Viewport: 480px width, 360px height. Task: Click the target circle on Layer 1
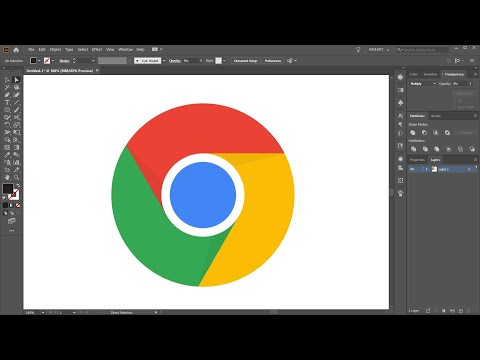coord(469,169)
